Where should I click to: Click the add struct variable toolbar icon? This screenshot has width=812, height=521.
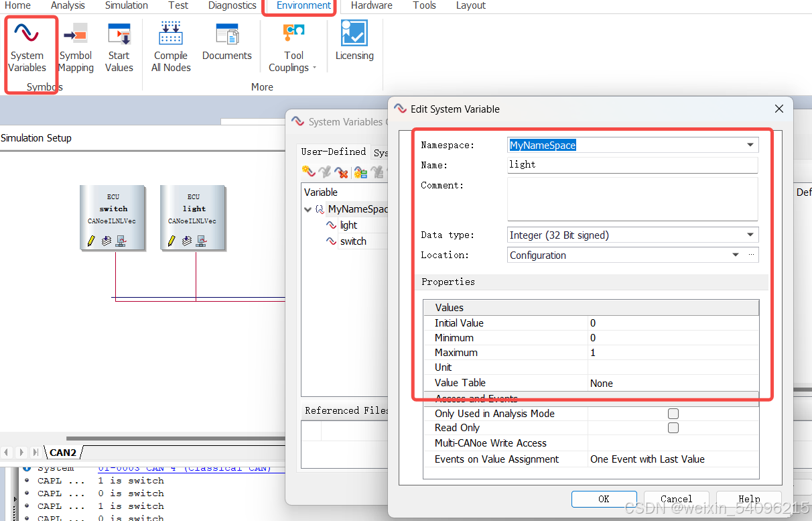[360, 172]
